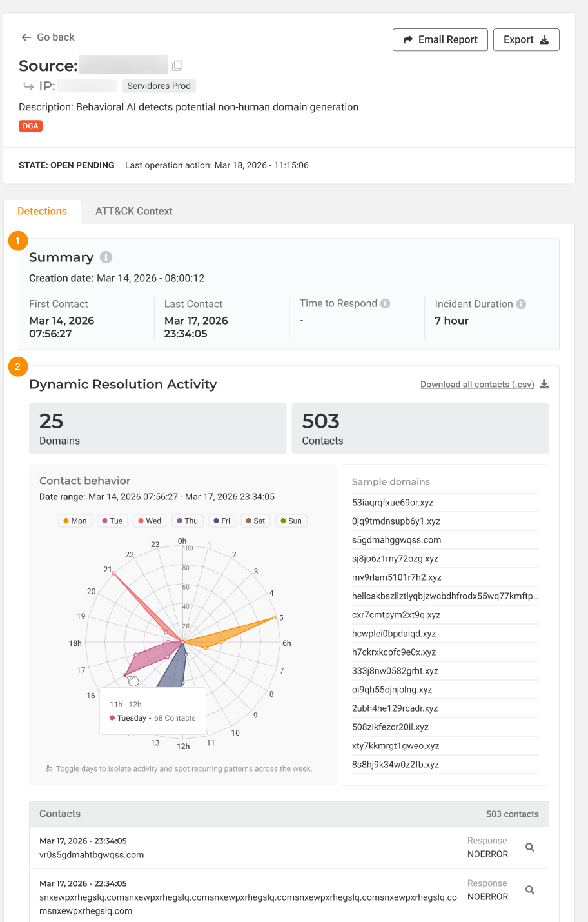Toggle the Wed day filter in chart legend
This screenshot has height=922, width=588.
pos(150,521)
